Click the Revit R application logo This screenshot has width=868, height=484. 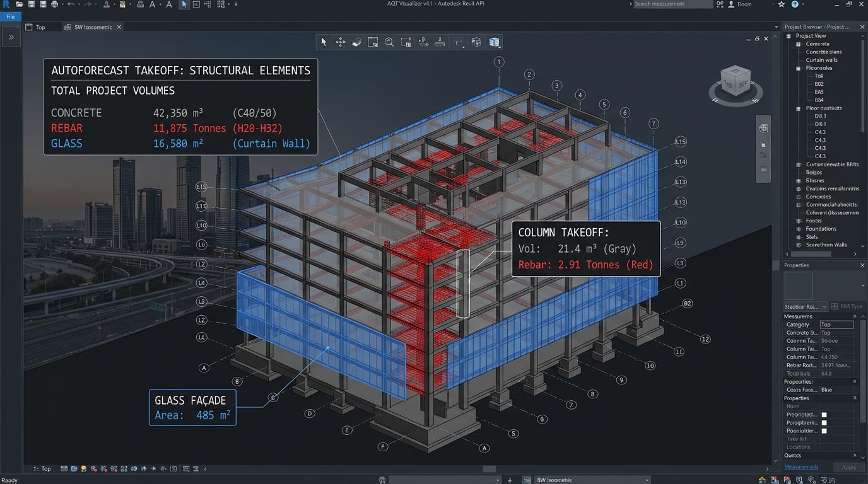[6, 4]
